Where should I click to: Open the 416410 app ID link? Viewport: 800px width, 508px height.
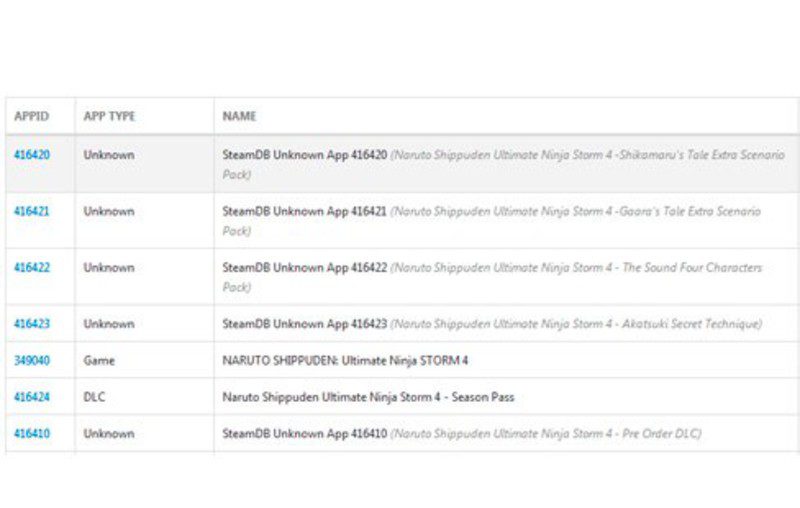[x=31, y=434]
